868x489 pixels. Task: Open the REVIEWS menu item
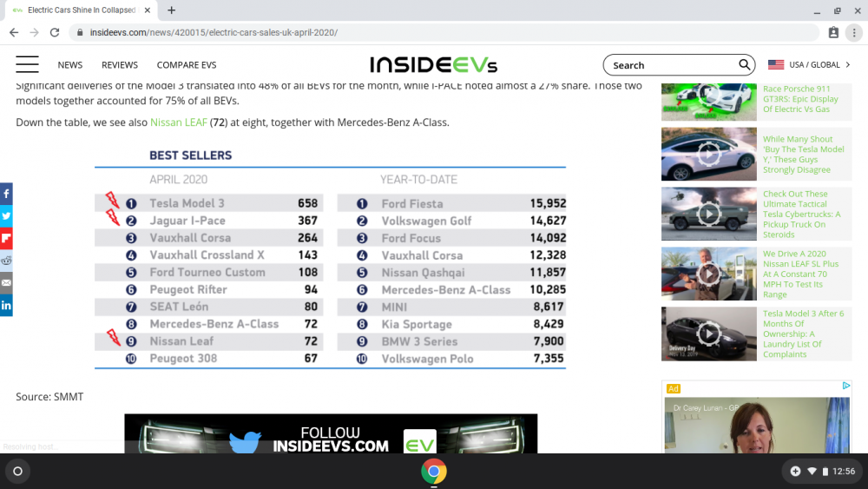[x=120, y=65]
